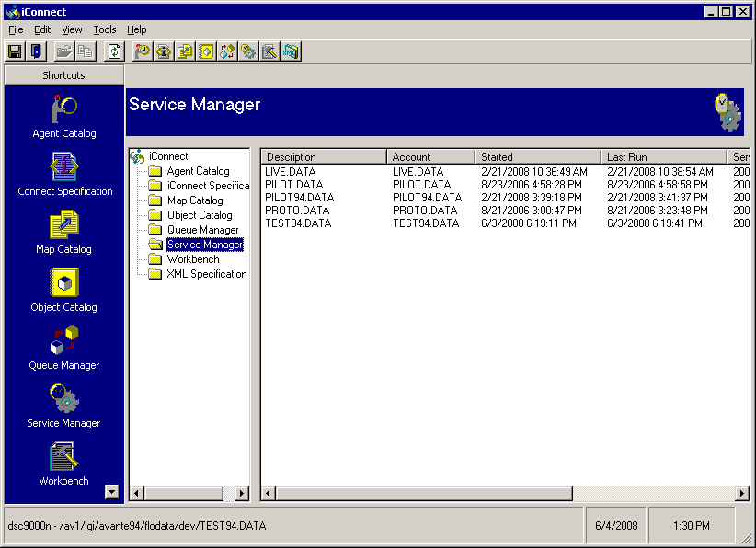This screenshot has width=756, height=548.
Task: Open the Agent Catalog shortcut icon
Action: tap(64, 109)
